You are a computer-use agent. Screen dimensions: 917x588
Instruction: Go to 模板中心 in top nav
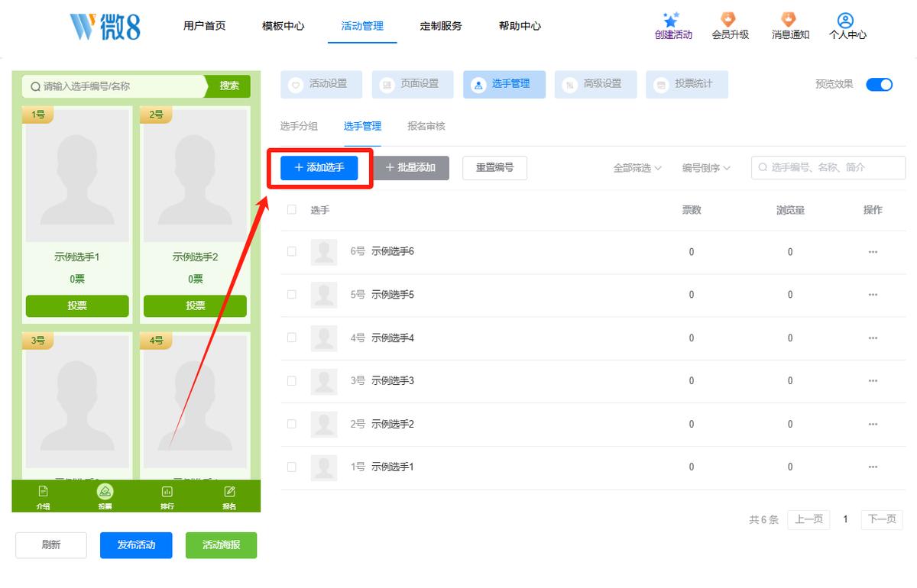[x=284, y=26]
